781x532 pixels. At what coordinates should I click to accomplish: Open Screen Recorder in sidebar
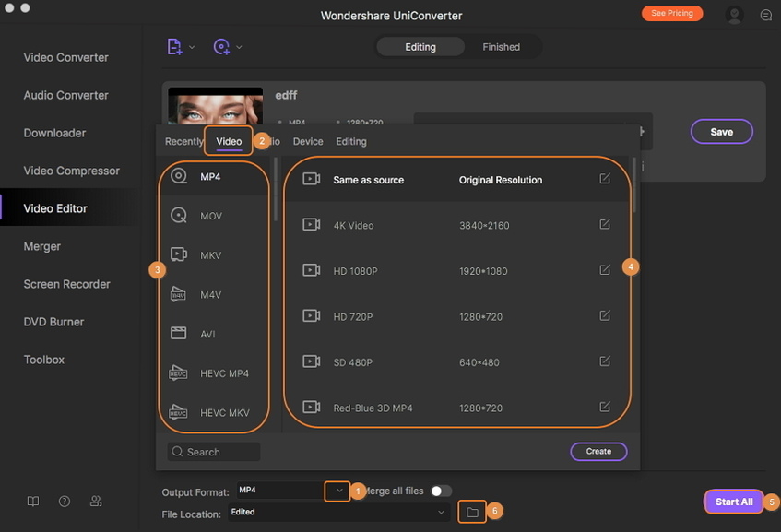click(66, 284)
